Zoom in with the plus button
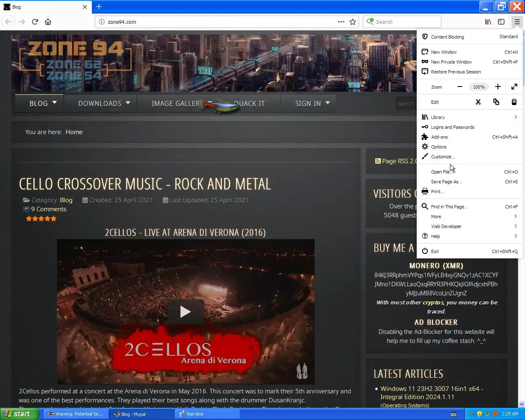Viewport: 525px width, 420px height. click(498, 87)
